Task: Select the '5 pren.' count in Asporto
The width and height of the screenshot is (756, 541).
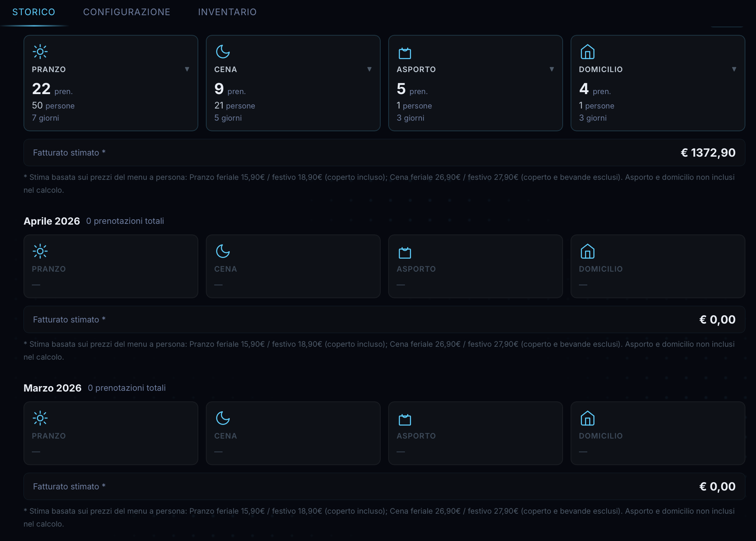Action: [412, 89]
